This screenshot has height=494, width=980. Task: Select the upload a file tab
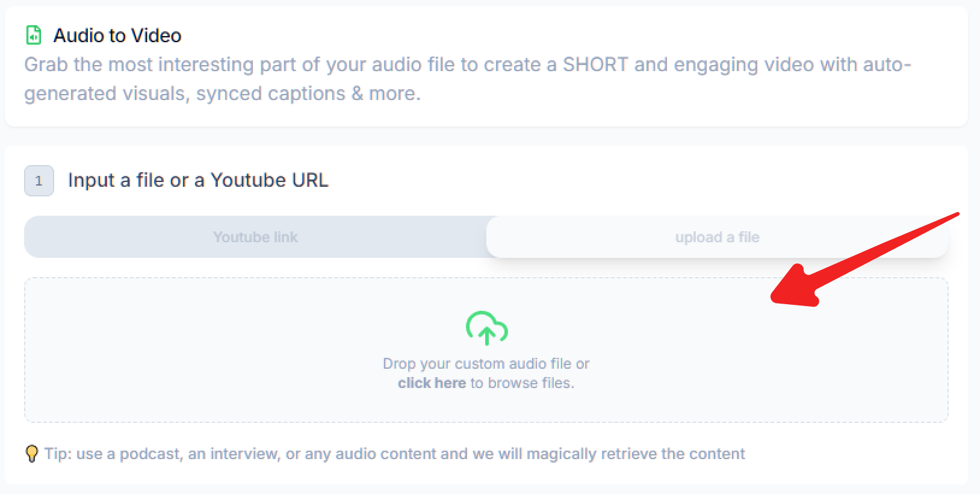[717, 237]
